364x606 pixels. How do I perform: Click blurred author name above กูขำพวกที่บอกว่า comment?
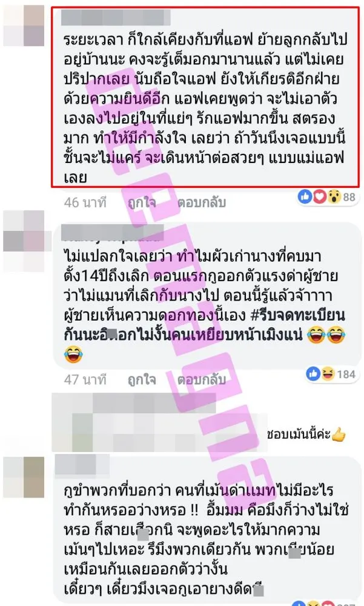tap(82, 465)
